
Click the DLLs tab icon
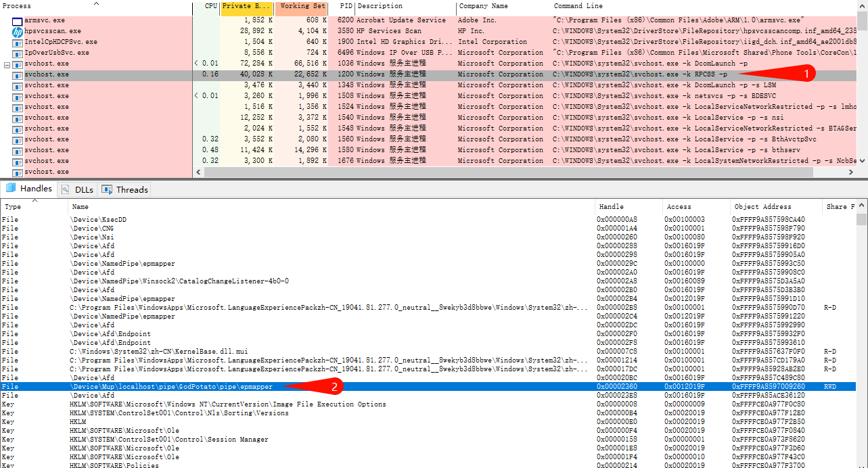(x=66, y=189)
